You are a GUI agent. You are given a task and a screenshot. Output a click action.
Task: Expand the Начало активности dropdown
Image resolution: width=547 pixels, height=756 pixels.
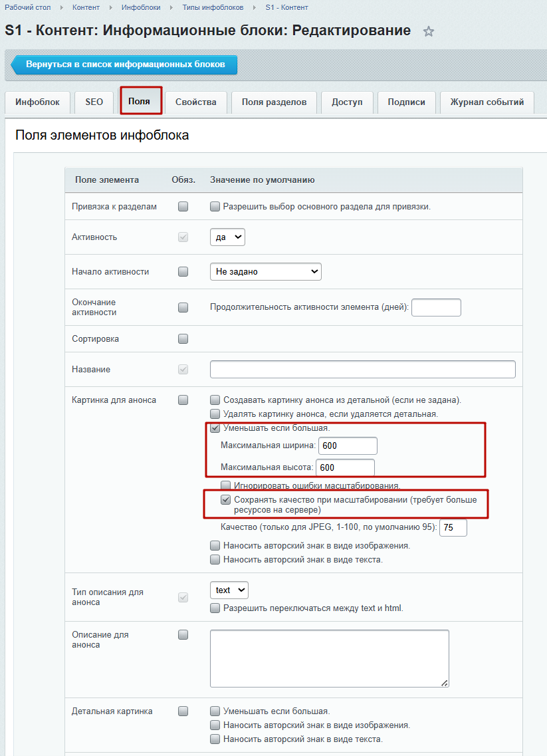click(265, 271)
